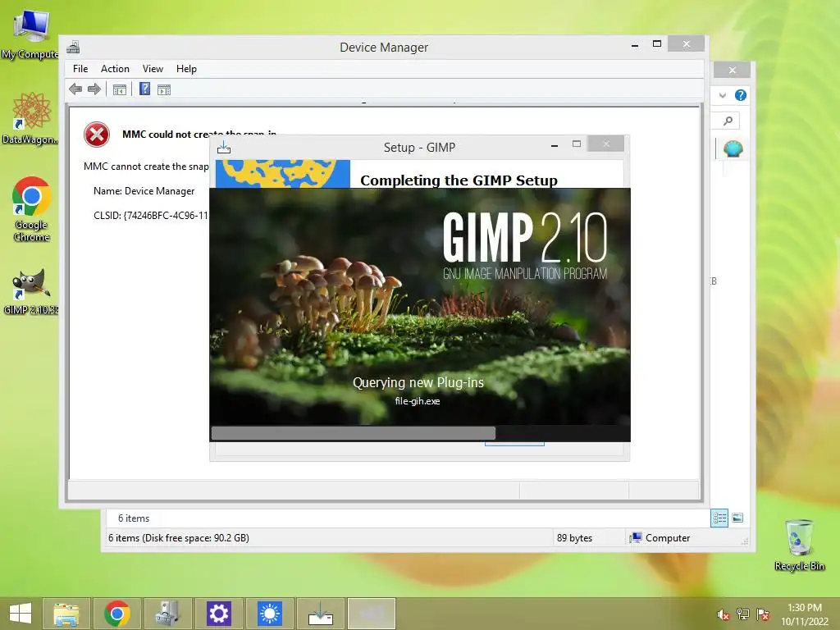Click the GIMP splash progress bar

pos(420,433)
